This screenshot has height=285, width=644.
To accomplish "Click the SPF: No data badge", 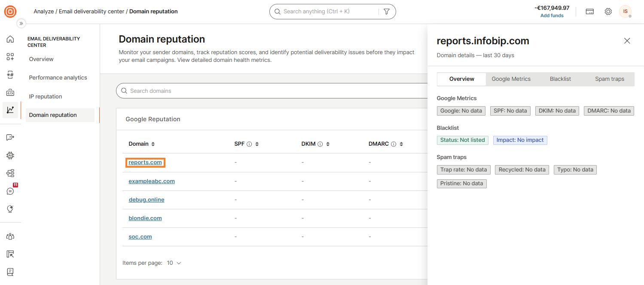I will pos(510,111).
